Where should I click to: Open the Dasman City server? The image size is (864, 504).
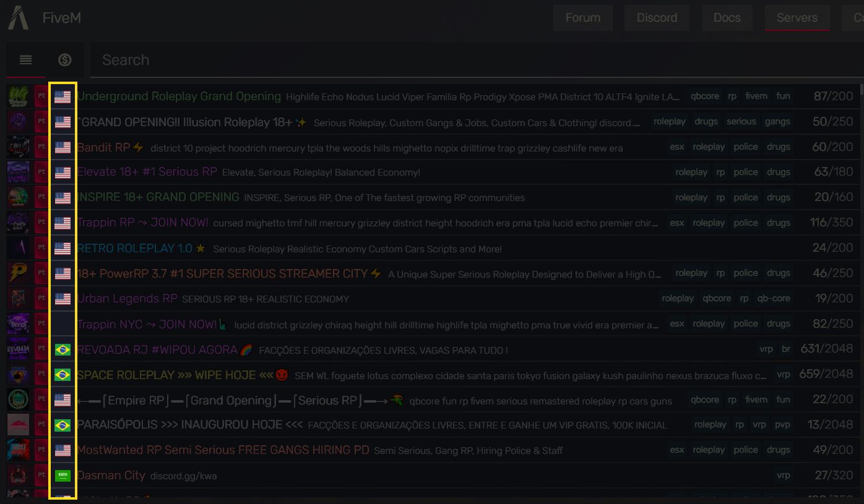(x=111, y=476)
